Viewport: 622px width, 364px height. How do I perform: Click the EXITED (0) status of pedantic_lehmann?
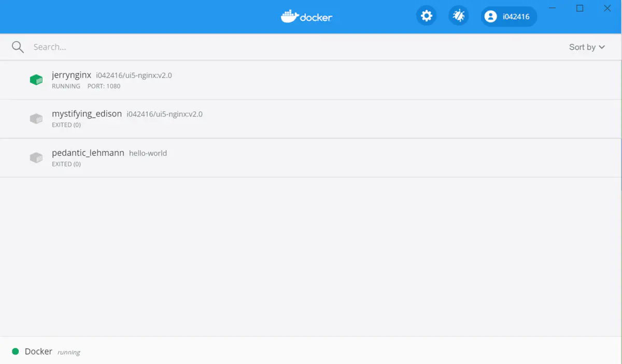click(66, 164)
